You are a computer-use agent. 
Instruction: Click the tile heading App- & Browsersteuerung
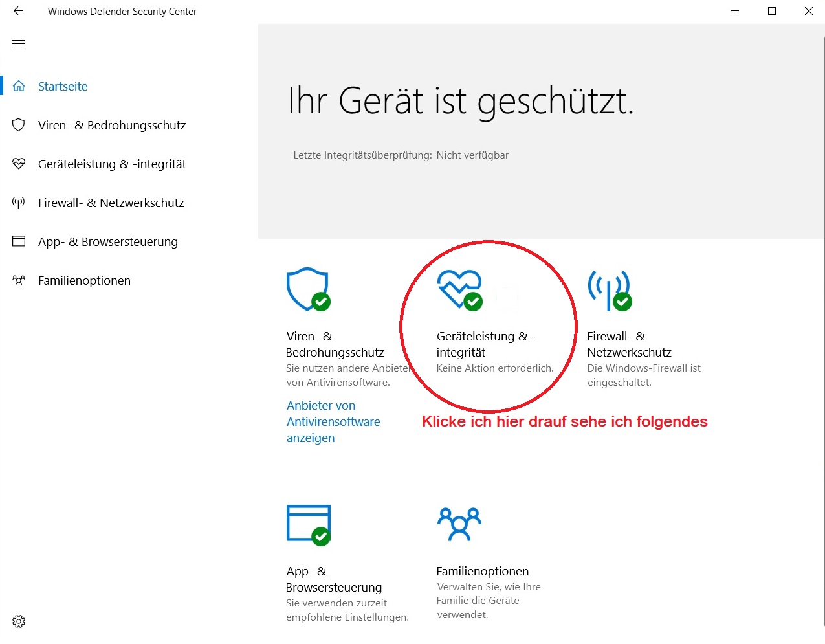(x=334, y=579)
